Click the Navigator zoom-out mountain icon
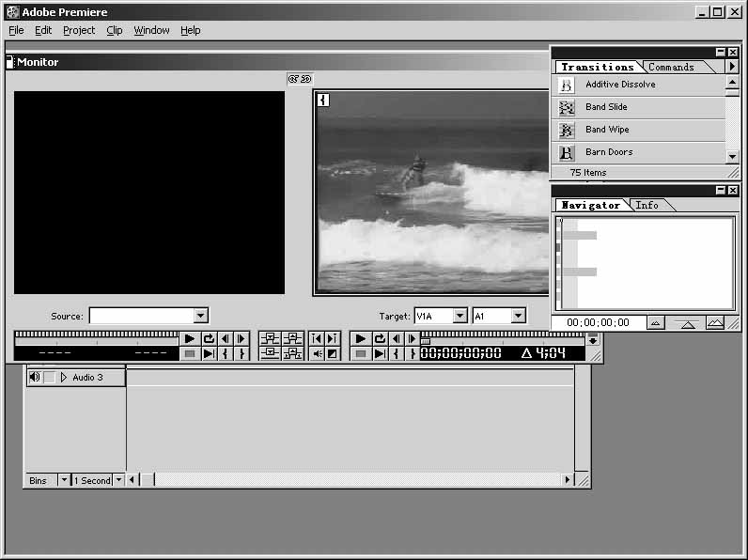The width and height of the screenshot is (748, 560). [x=656, y=323]
